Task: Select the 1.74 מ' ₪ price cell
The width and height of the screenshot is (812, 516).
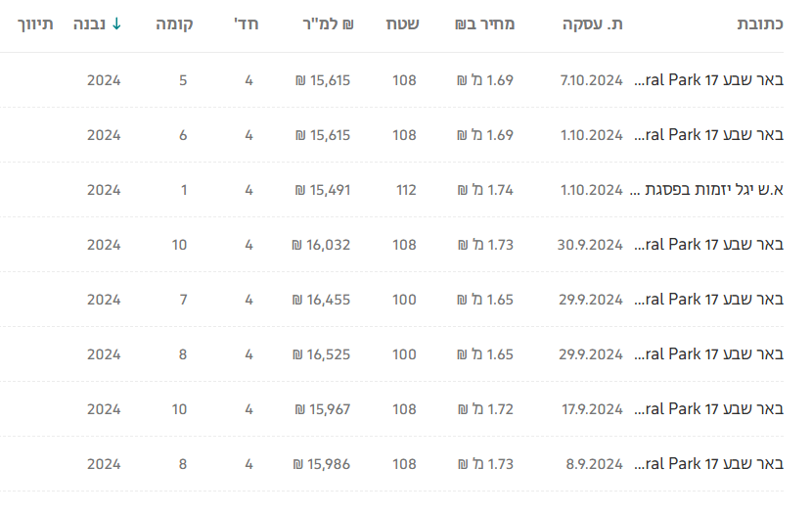Action: [485, 190]
